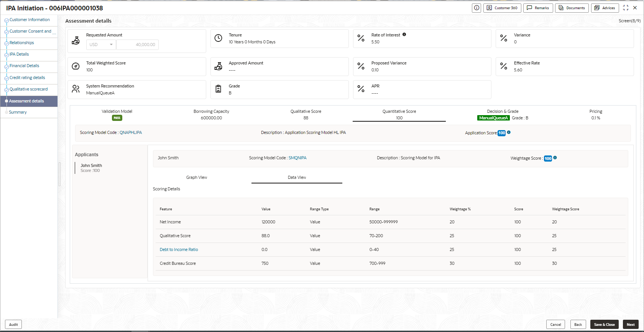Click the Proposed Variance percent icon
644x332 pixels.
click(361, 66)
